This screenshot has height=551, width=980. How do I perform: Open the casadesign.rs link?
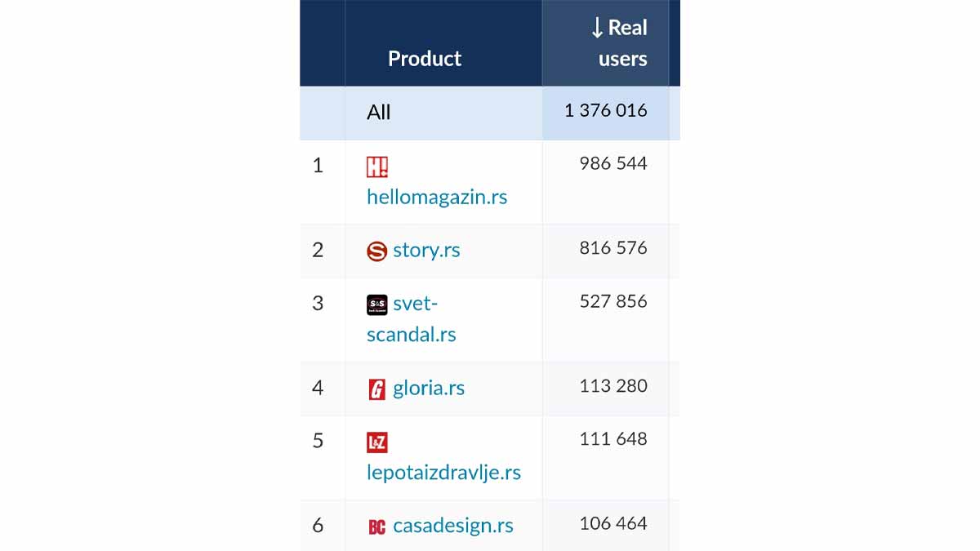pyautogui.click(x=453, y=526)
